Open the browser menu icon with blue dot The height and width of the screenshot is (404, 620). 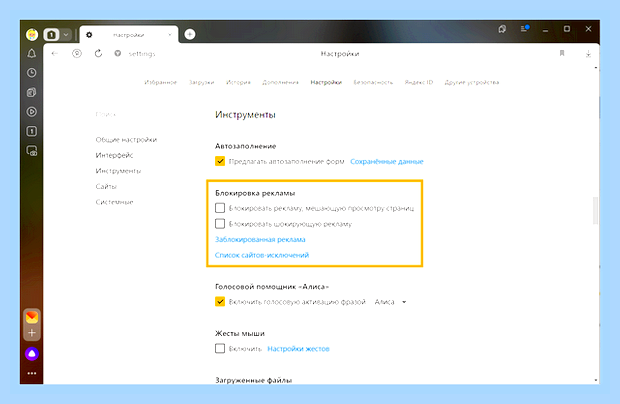coord(525,29)
